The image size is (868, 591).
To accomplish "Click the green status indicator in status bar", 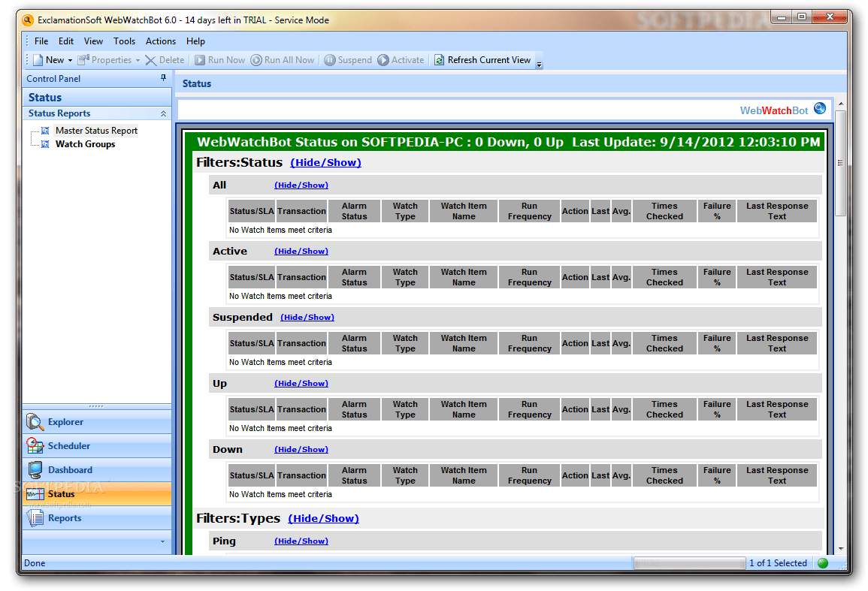I will [x=823, y=563].
